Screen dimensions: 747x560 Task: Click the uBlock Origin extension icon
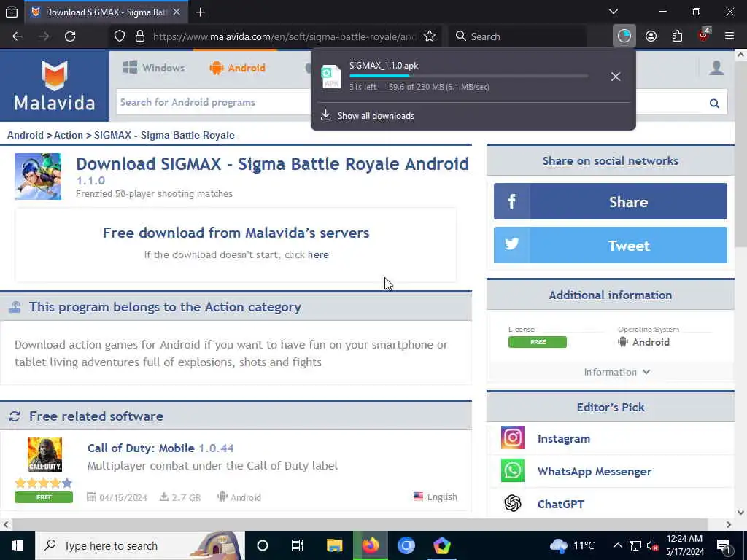coord(704,35)
